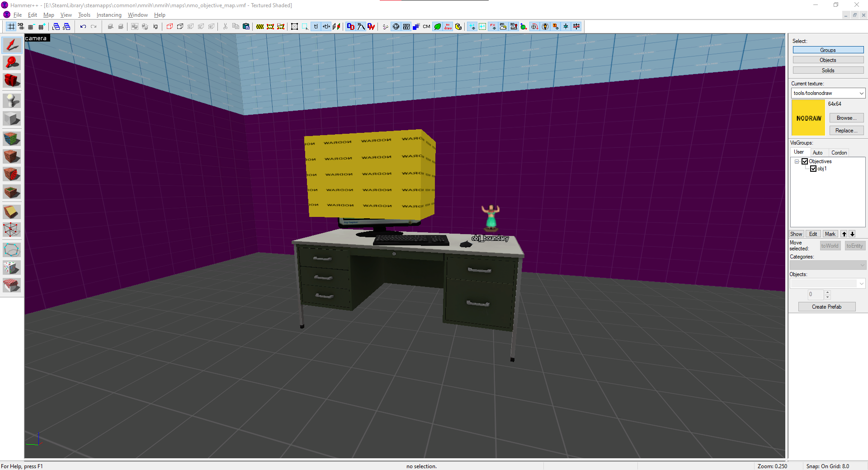Toggle the scaling texture lock button
868x470 pixels.
tap(326, 27)
